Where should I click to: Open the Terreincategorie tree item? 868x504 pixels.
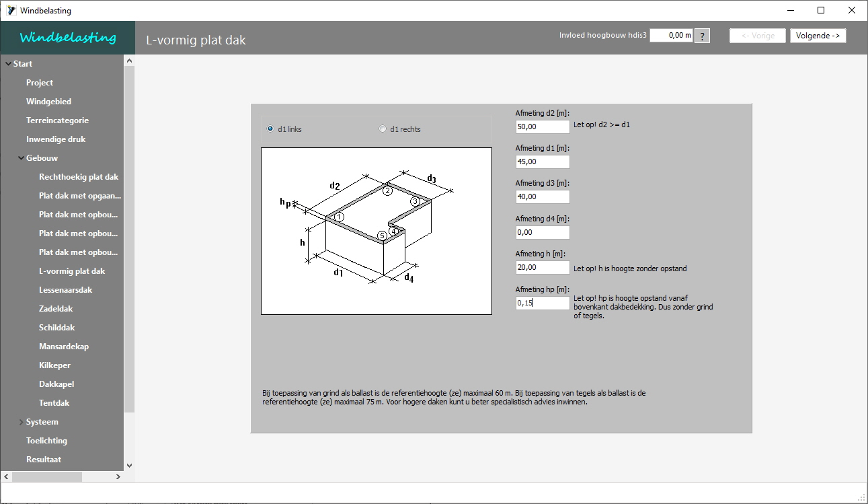(x=57, y=120)
